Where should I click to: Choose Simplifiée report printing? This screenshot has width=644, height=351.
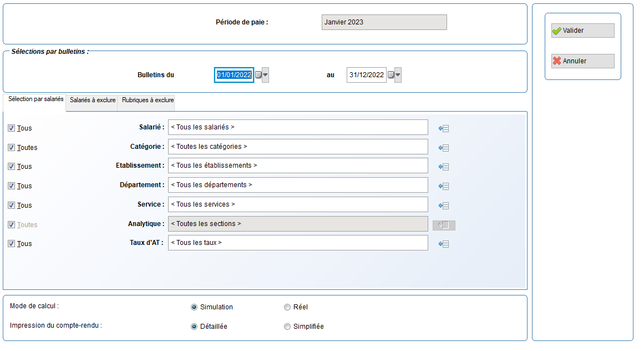[287, 327]
